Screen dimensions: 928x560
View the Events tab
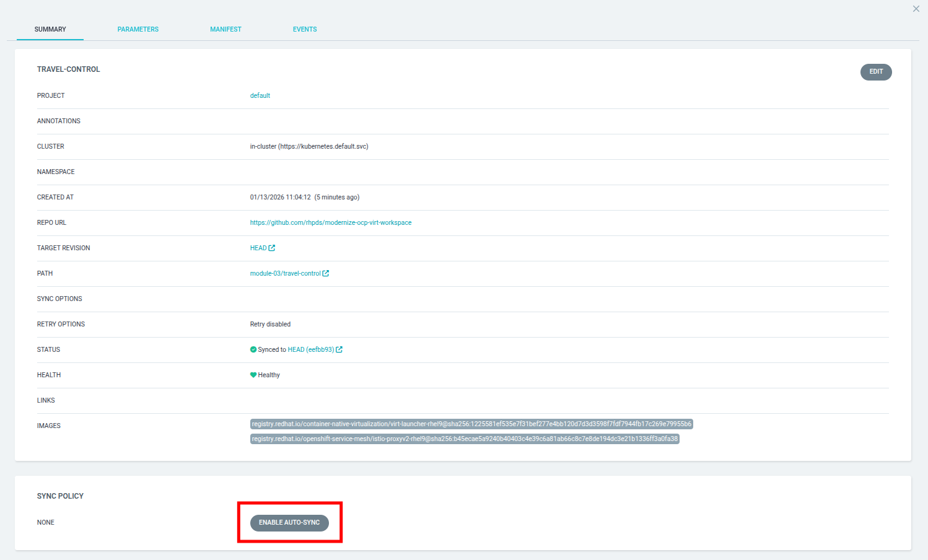pos(305,29)
